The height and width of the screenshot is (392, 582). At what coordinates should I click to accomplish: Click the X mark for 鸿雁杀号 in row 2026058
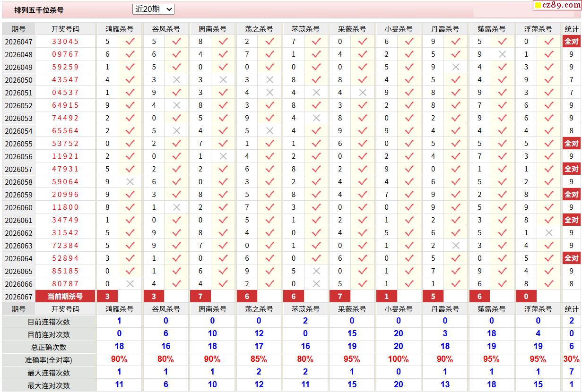coord(130,182)
